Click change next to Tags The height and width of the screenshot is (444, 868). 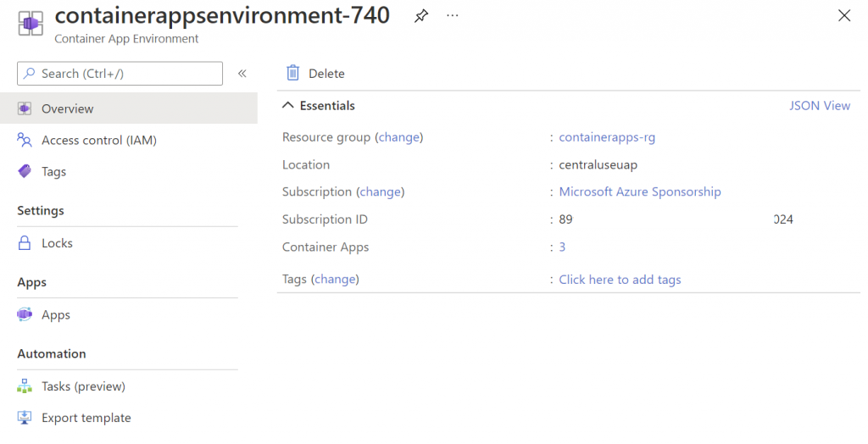click(x=335, y=280)
